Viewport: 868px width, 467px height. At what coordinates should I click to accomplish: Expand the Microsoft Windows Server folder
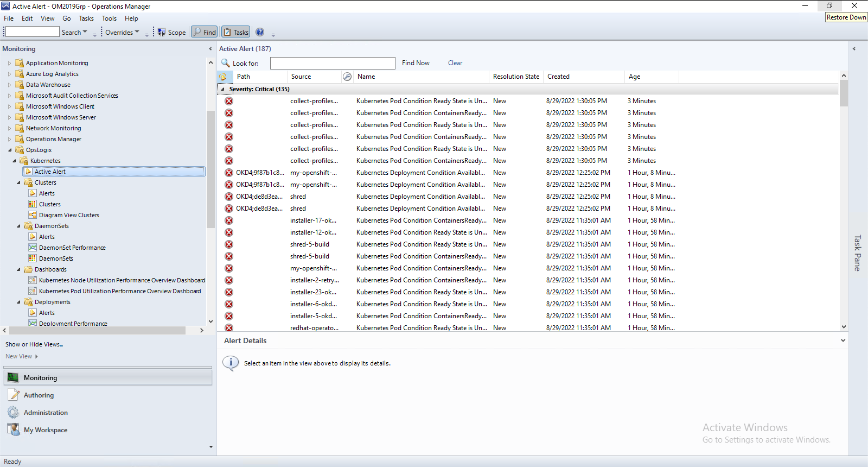(9, 117)
